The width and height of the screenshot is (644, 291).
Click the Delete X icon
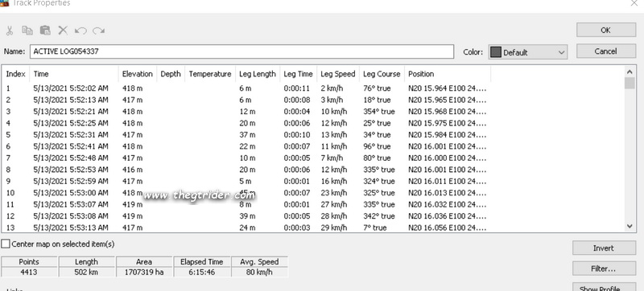tap(63, 31)
